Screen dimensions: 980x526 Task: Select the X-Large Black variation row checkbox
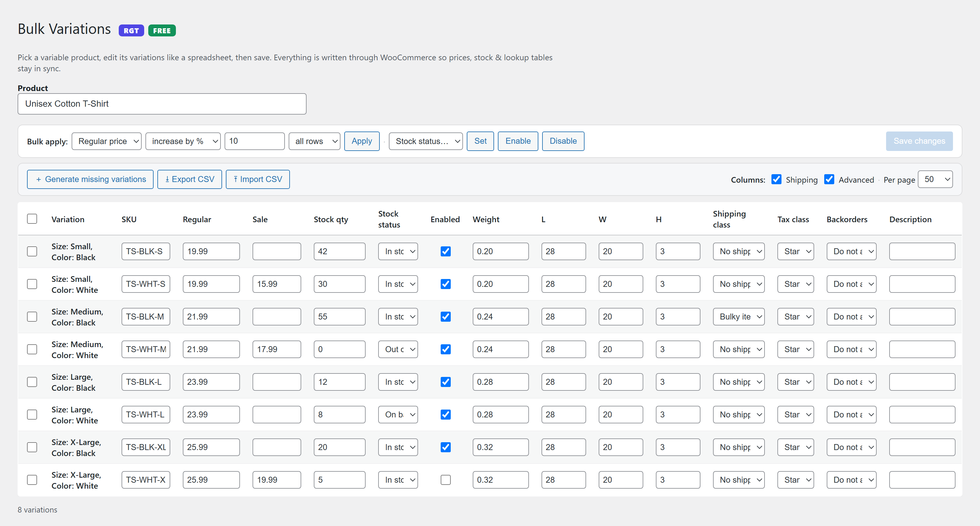(x=32, y=447)
